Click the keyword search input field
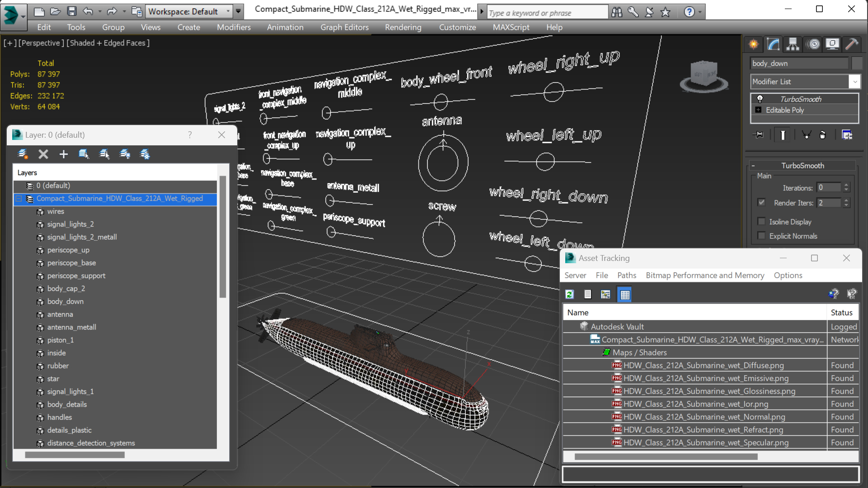868x488 pixels. pos(547,13)
